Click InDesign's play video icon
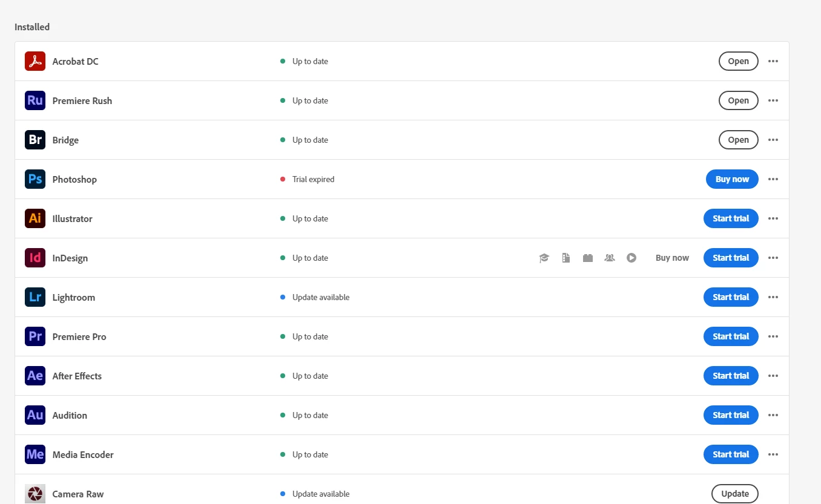 pos(631,258)
